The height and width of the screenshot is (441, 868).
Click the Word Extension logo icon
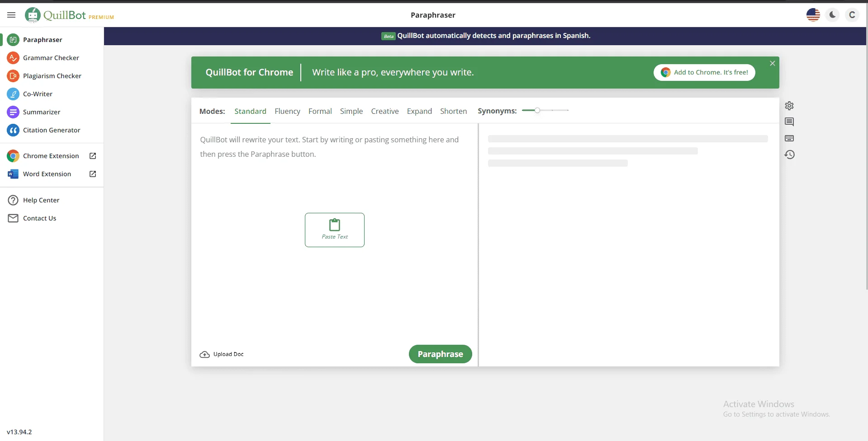[x=13, y=174]
